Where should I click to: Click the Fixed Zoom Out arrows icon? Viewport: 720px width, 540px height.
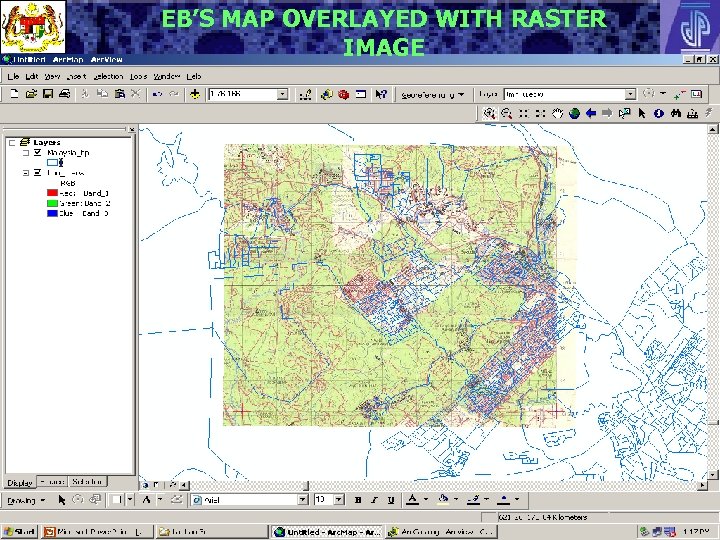click(540, 113)
